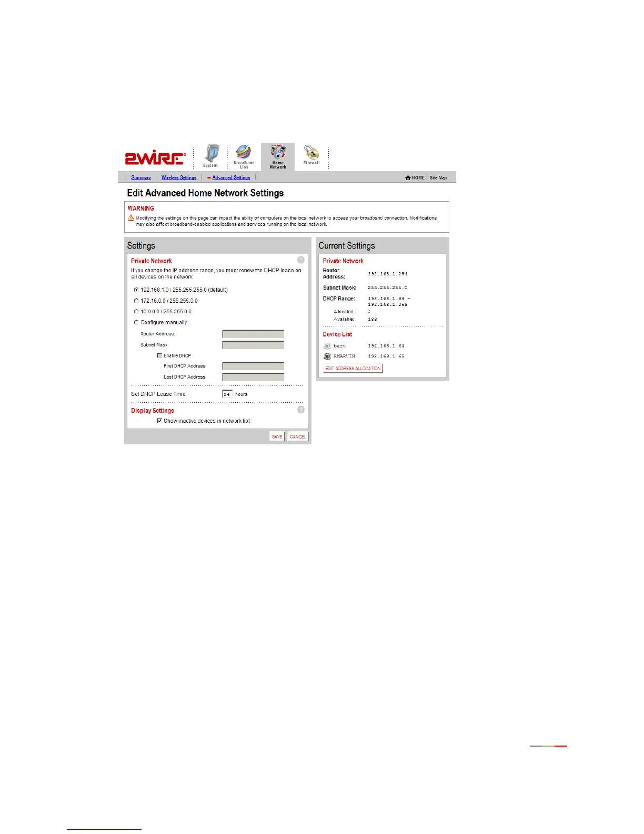
Task: Click the DHCP Lease Time hours field
Action: tap(227, 394)
